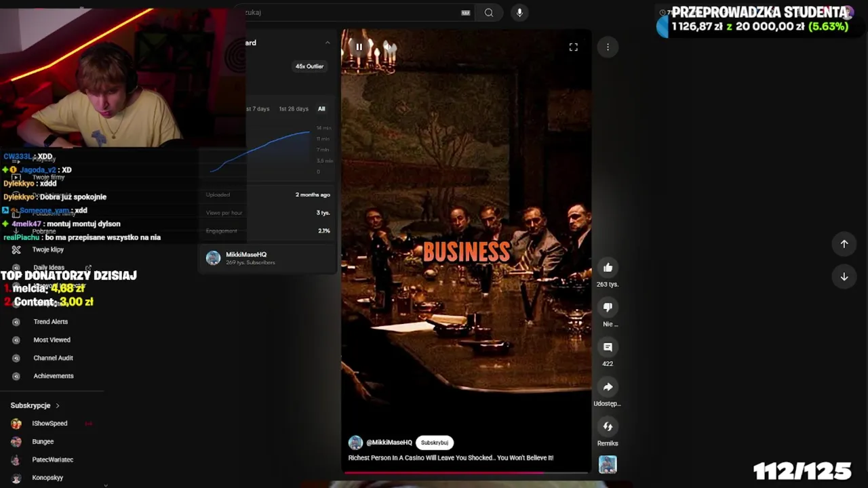868x488 pixels.
Task: Open the three-dot more options menu
Action: [x=608, y=47]
